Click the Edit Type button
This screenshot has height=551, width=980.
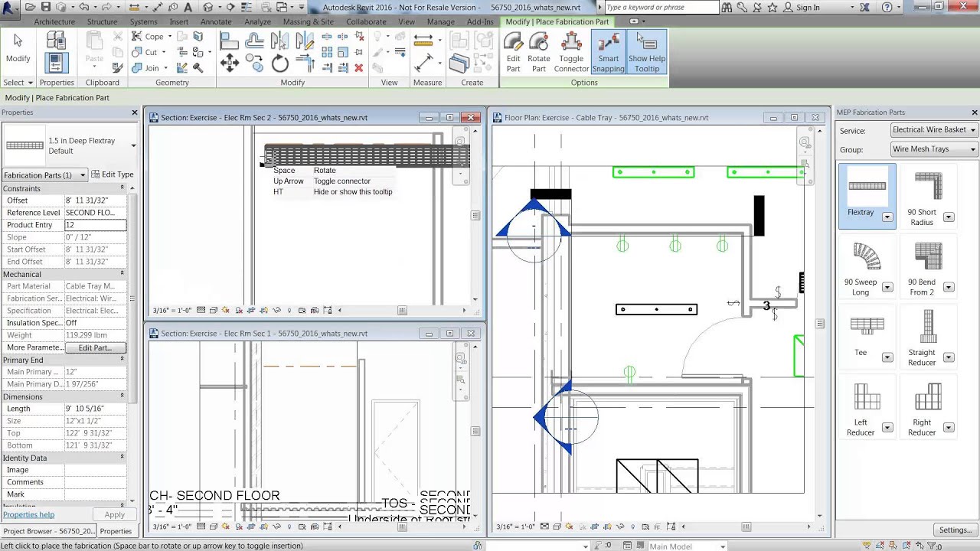click(113, 174)
